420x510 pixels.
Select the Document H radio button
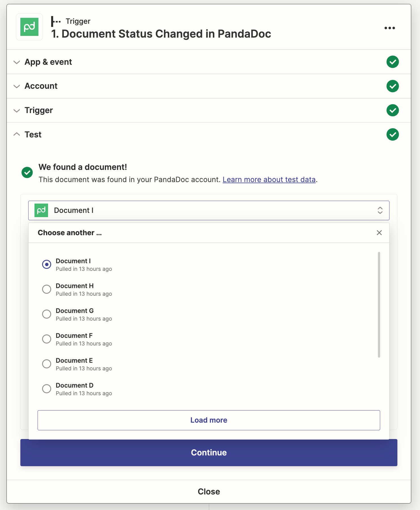tap(47, 289)
